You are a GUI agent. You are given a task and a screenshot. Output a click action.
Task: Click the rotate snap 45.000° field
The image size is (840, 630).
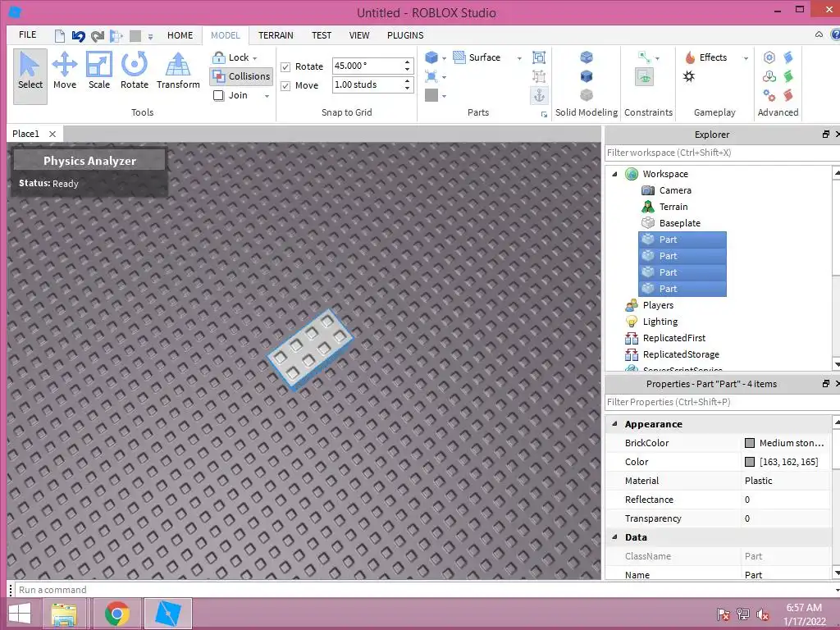pos(367,66)
